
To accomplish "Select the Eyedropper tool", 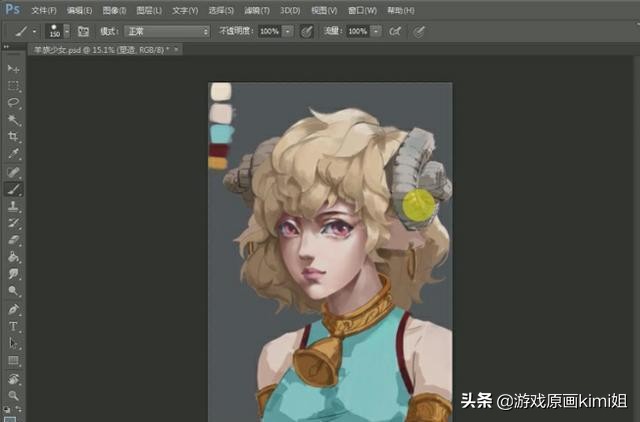I will pos(13,153).
